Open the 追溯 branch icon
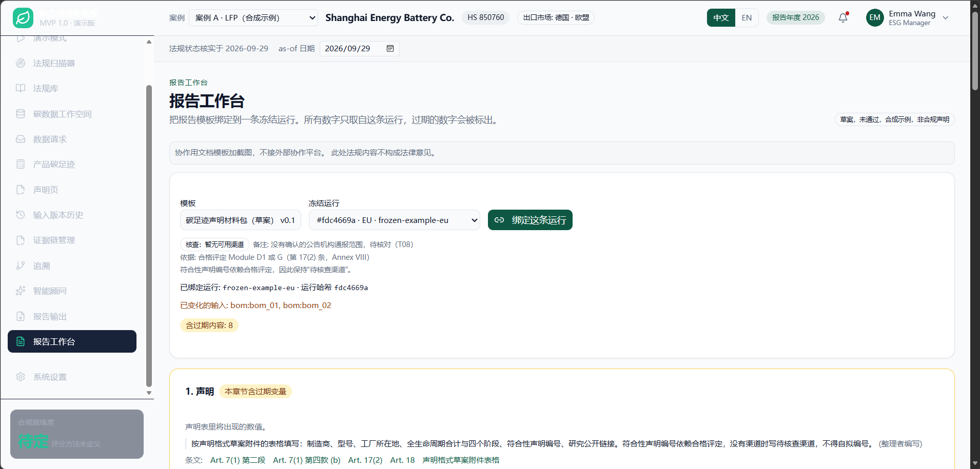The width and height of the screenshot is (980, 469). click(x=21, y=266)
